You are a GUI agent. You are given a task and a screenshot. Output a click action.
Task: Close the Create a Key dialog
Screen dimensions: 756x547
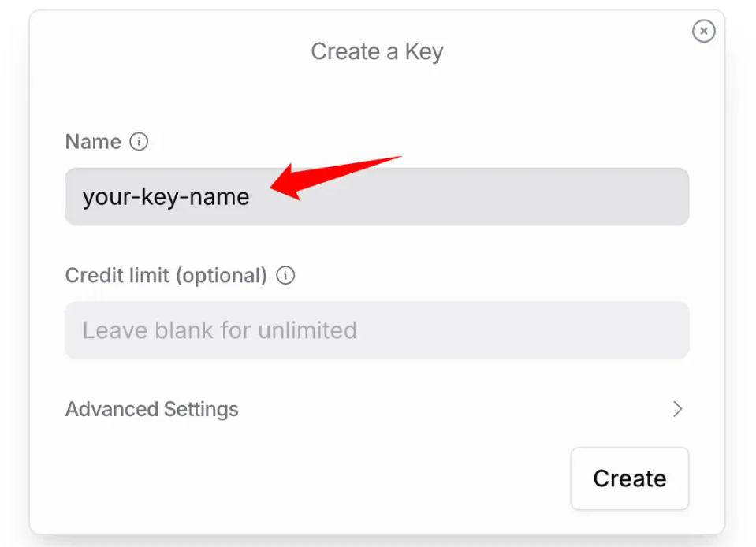coord(703,31)
